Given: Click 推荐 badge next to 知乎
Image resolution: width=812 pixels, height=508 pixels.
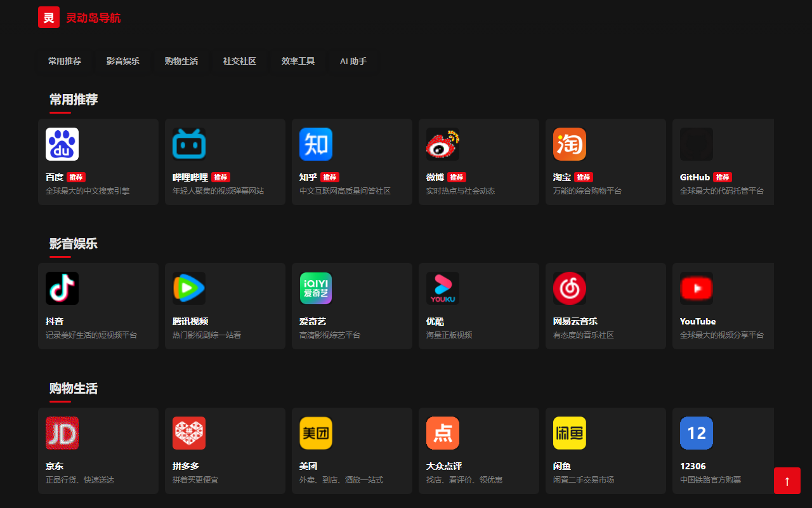Looking at the screenshot, I should coord(330,177).
